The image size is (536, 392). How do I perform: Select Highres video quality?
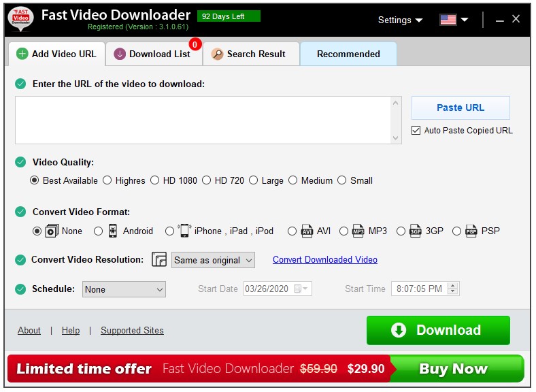tap(107, 180)
